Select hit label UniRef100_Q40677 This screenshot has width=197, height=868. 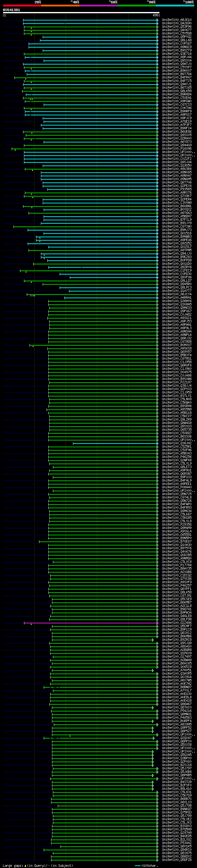pyautogui.click(x=177, y=30)
